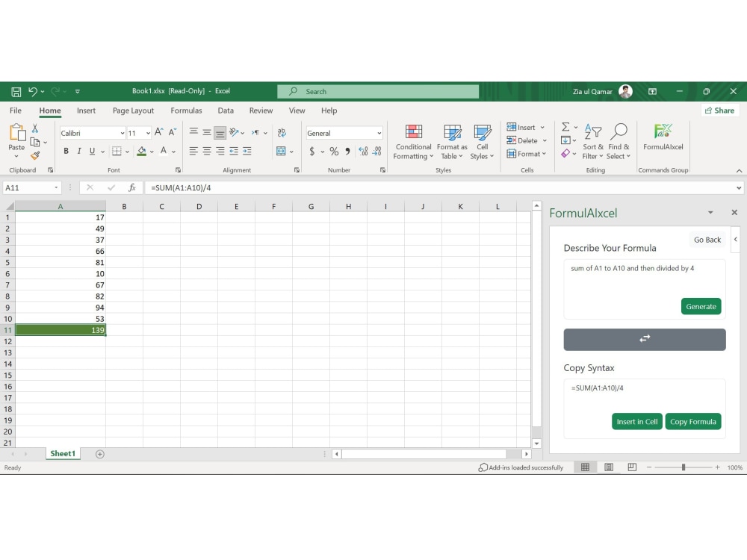This screenshot has height=560, width=747.
Task: Click the Merge & Center icon
Action: click(x=281, y=152)
